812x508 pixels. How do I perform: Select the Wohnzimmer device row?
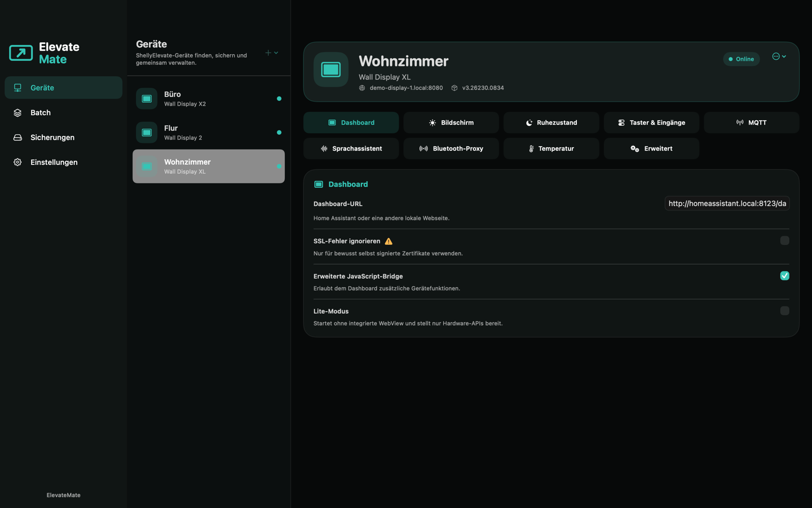coord(209,166)
